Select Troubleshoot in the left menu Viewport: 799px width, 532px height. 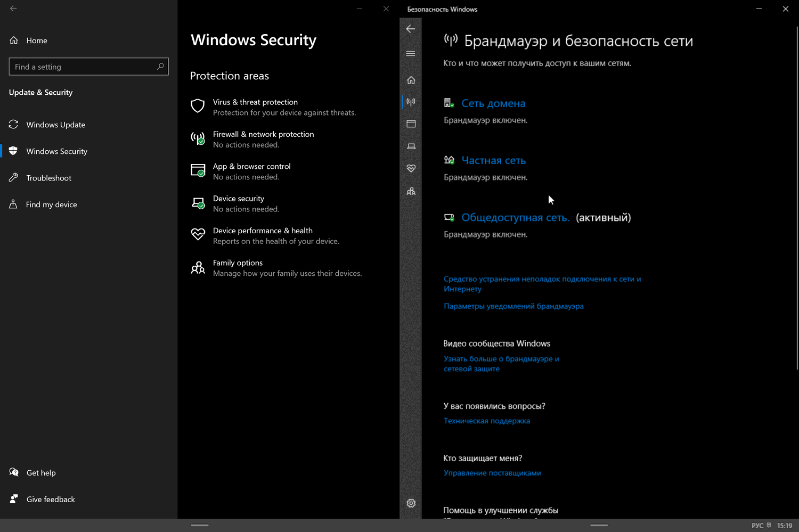pos(48,178)
